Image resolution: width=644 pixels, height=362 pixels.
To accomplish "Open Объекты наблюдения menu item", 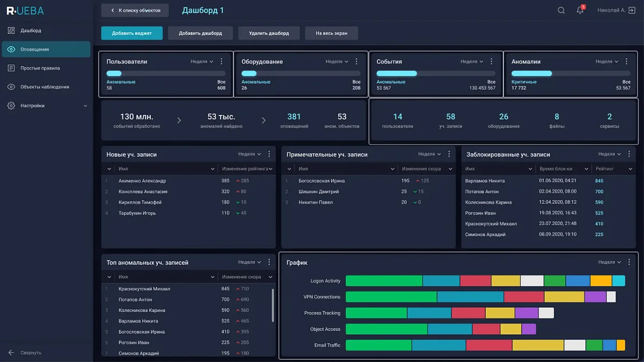I will click(x=45, y=87).
